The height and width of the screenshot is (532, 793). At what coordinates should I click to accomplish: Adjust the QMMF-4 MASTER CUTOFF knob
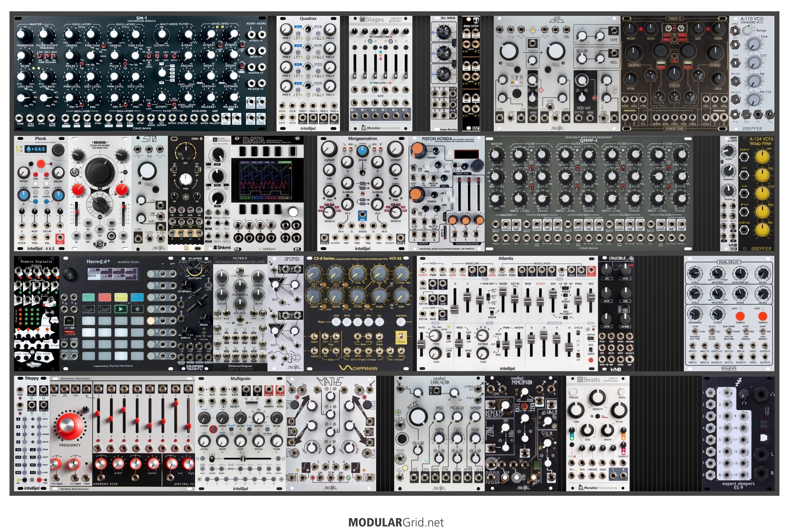(497, 155)
